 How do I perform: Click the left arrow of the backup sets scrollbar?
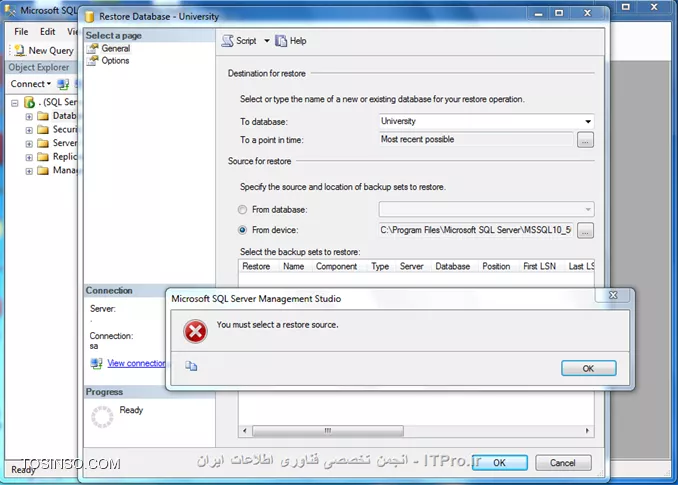(x=245, y=431)
